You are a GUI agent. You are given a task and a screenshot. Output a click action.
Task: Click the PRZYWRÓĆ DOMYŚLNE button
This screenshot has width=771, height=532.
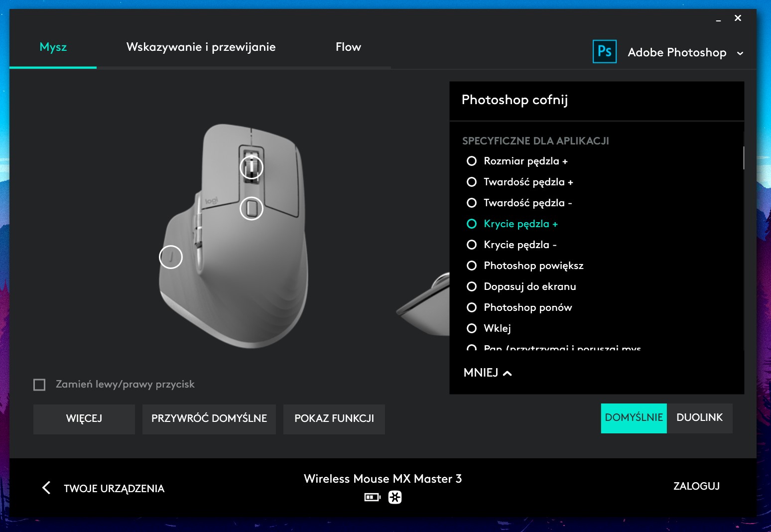pos(209,419)
